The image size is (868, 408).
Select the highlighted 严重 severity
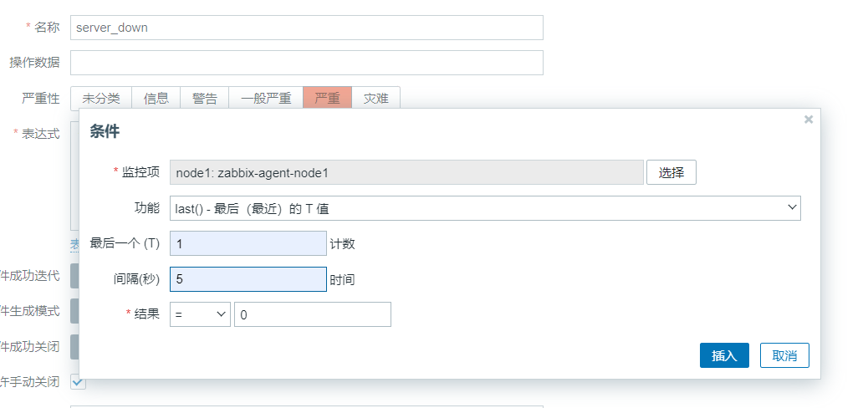pos(327,98)
